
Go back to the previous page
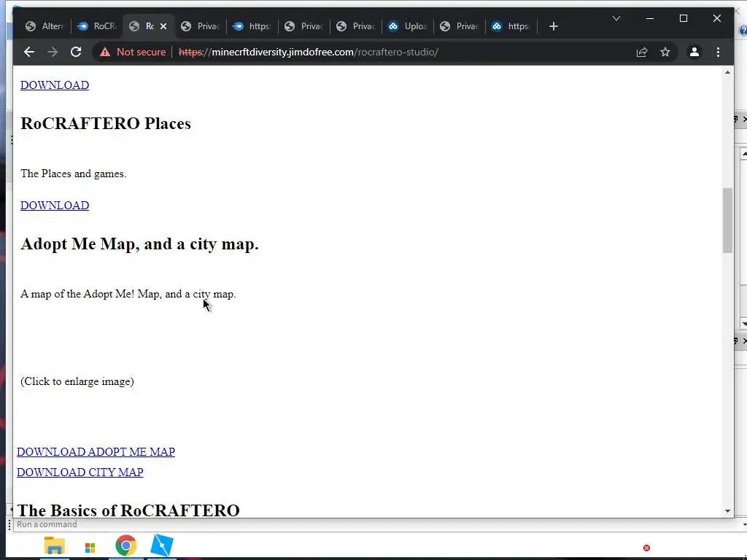pos(29,52)
